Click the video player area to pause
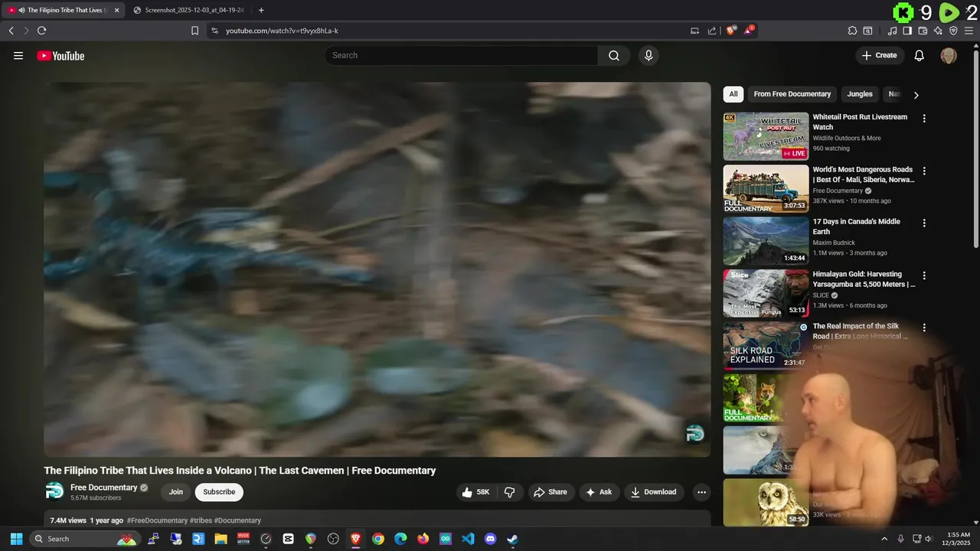Image resolution: width=980 pixels, height=551 pixels. (377, 269)
